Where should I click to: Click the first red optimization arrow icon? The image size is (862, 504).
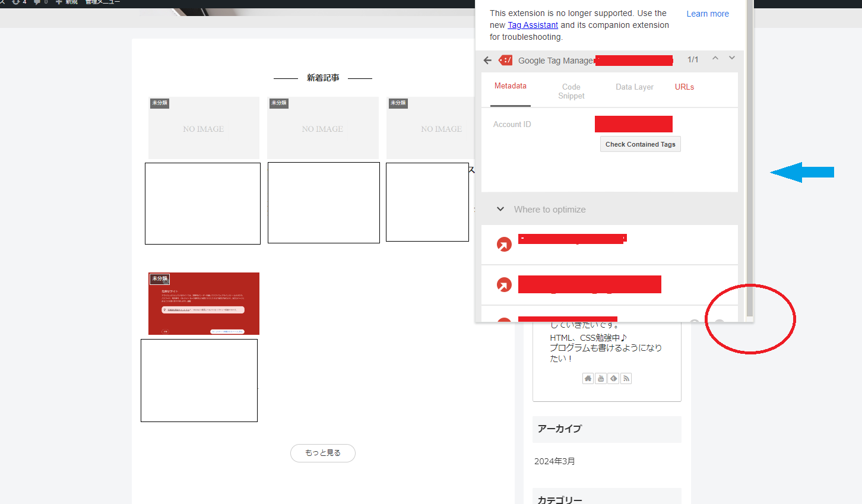[x=504, y=244]
